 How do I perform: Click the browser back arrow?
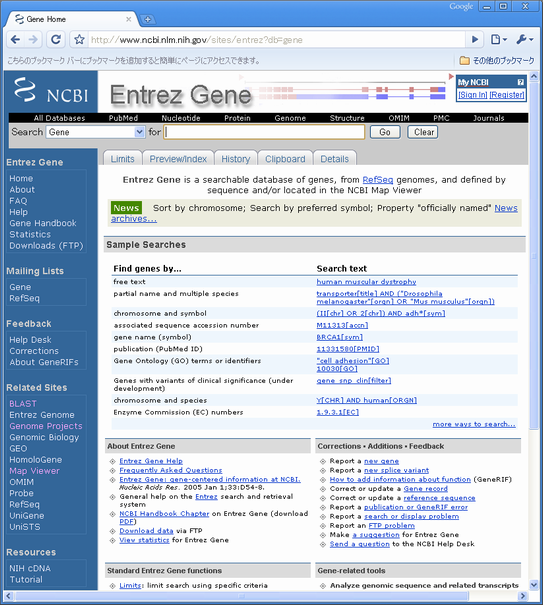[x=16, y=39]
